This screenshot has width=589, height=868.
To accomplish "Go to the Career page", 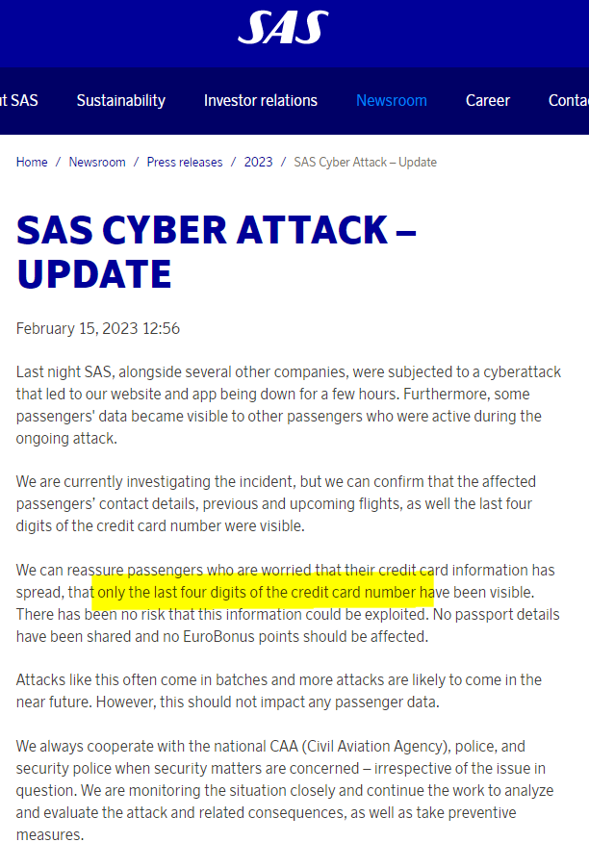I will tap(488, 101).
